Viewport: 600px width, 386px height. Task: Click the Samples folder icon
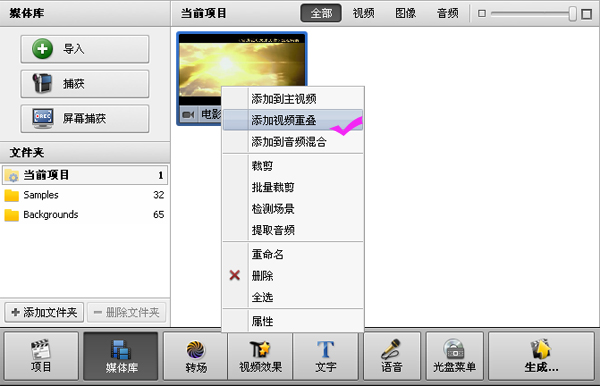11,195
